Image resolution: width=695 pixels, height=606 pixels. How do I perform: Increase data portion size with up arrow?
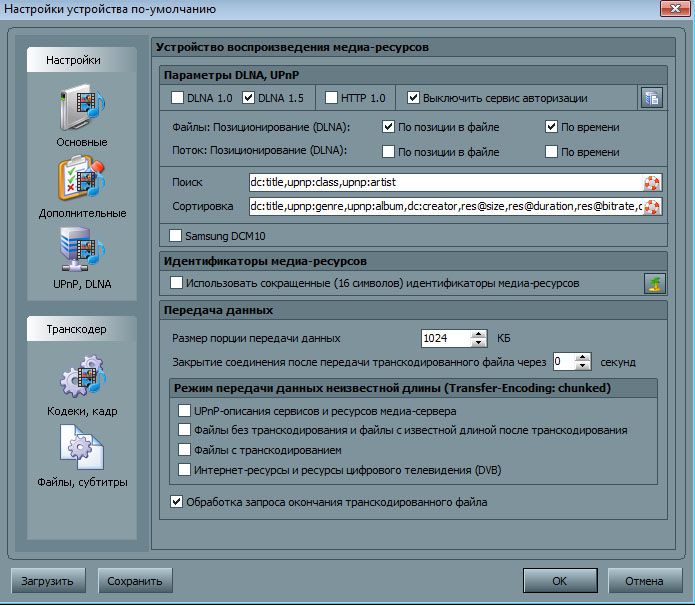(479, 333)
